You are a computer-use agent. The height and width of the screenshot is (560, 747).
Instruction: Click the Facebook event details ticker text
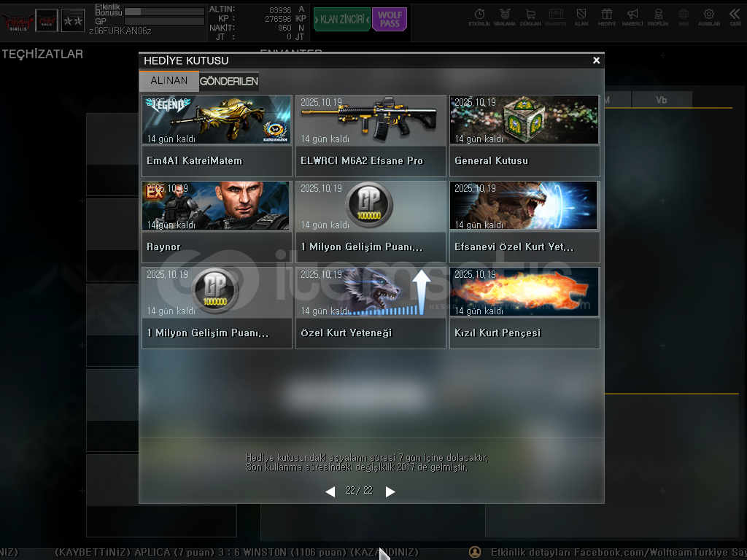pos(619,553)
